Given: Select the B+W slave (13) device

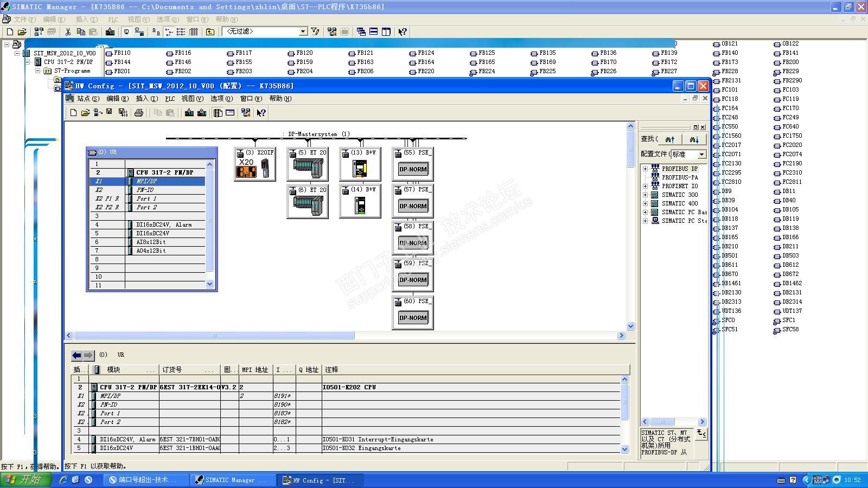Looking at the screenshot, I should pyautogui.click(x=360, y=164).
